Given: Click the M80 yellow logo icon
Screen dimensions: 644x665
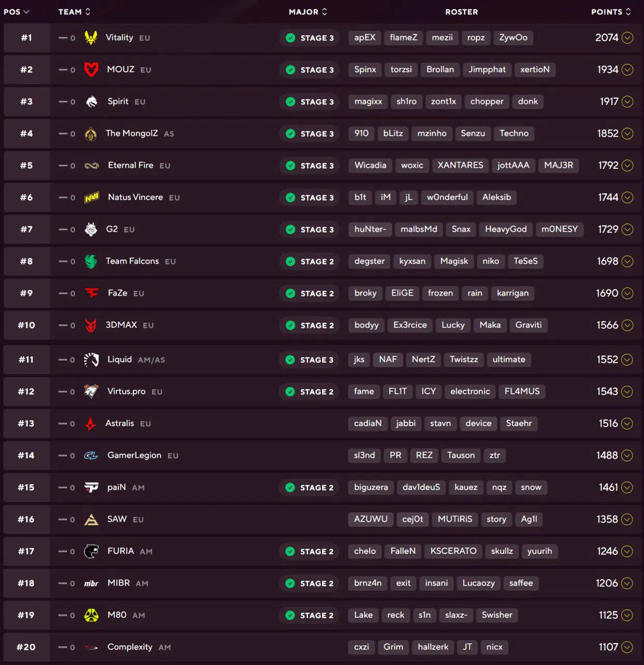Looking at the screenshot, I should pyautogui.click(x=91, y=615).
